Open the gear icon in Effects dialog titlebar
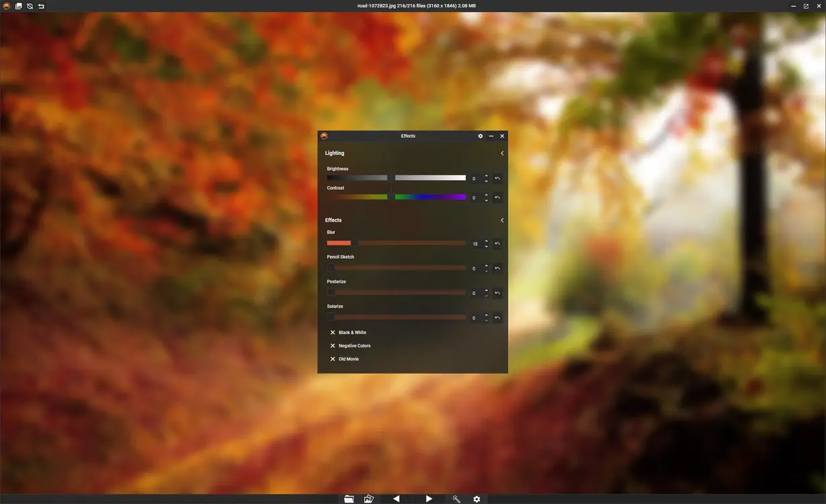The height and width of the screenshot is (504, 826). point(480,136)
